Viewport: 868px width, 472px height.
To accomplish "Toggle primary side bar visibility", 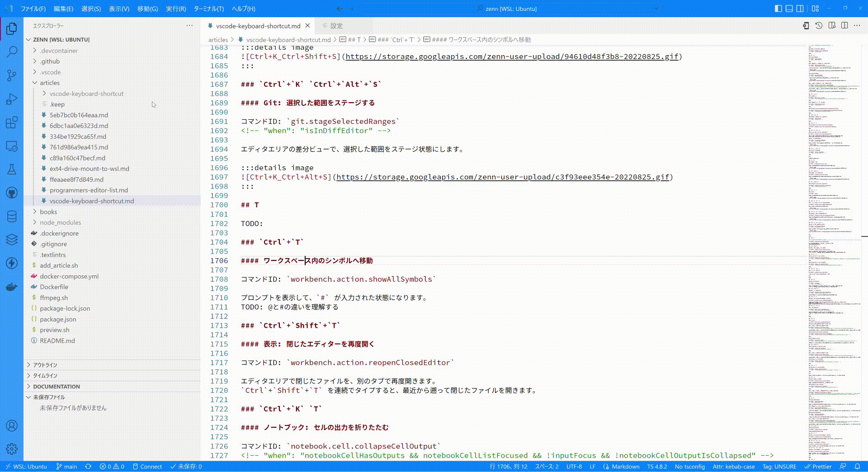I will click(x=778, y=9).
